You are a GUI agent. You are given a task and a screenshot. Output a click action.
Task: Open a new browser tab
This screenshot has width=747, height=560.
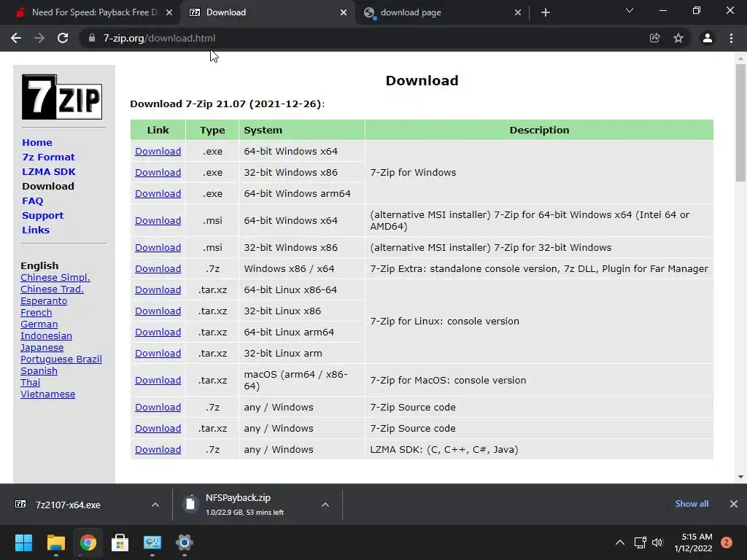coord(546,12)
